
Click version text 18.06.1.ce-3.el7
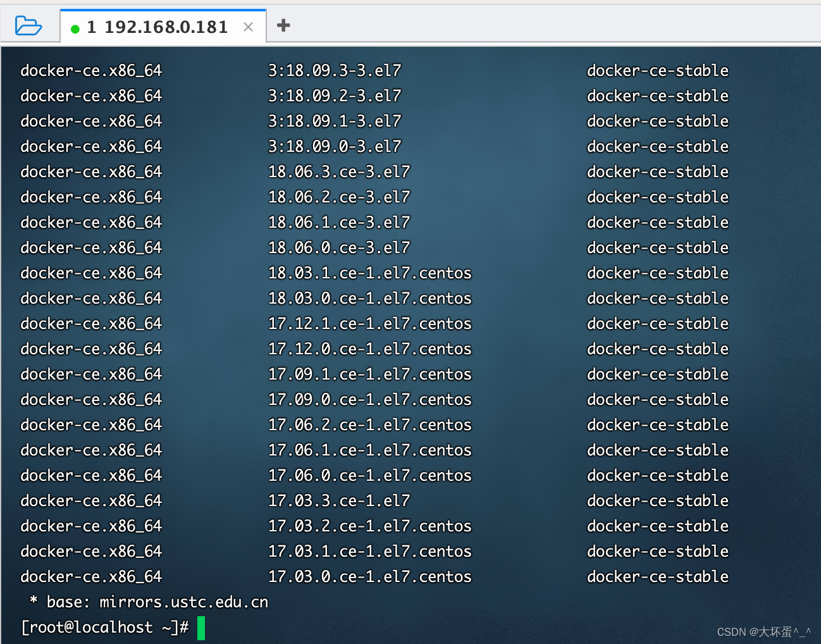click(x=339, y=222)
